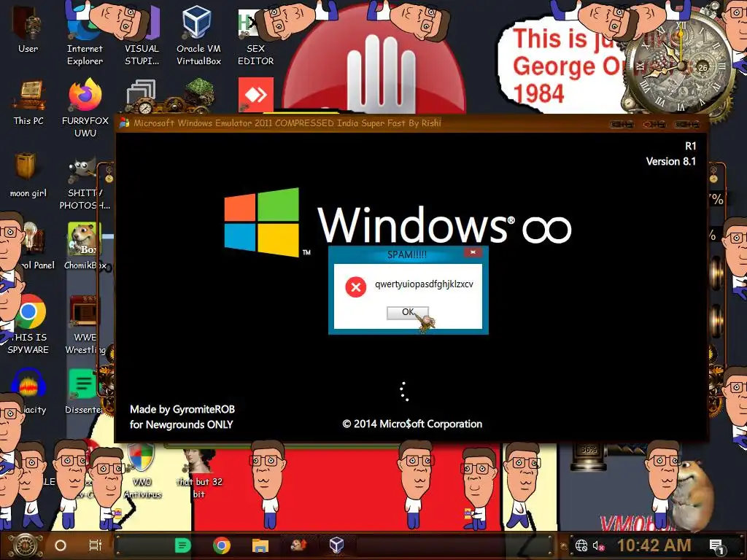Click the R1 label in emulator
Viewport: 747px width, 560px height.
(x=690, y=146)
